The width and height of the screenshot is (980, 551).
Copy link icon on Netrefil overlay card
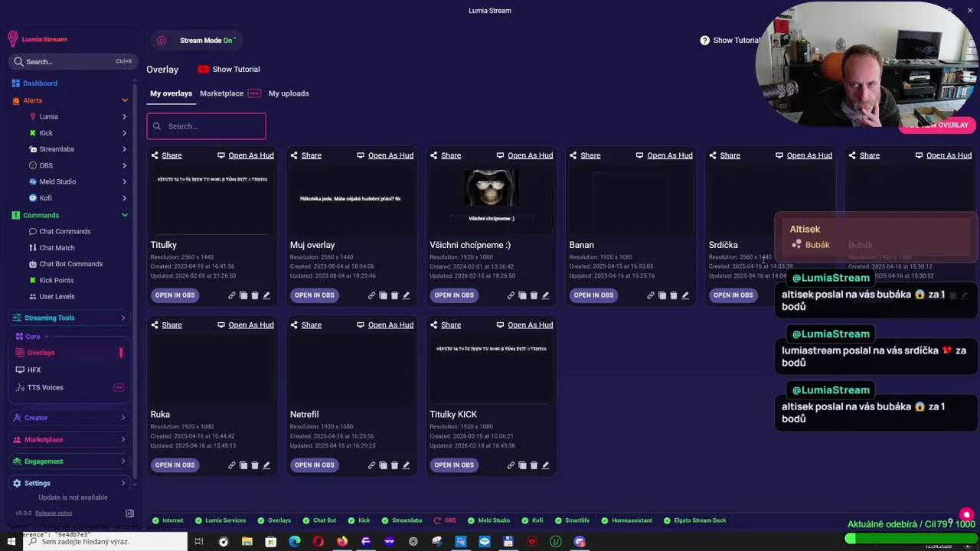click(x=371, y=465)
